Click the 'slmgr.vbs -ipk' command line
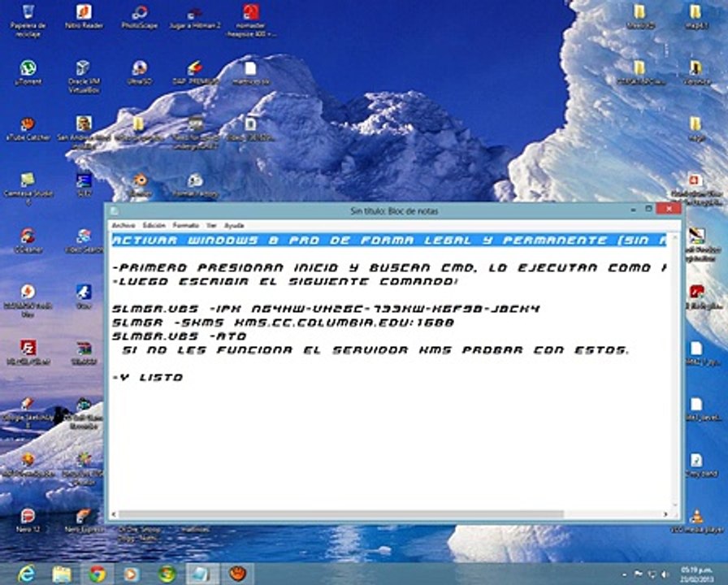The width and height of the screenshot is (728, 585). click(326, 309)
